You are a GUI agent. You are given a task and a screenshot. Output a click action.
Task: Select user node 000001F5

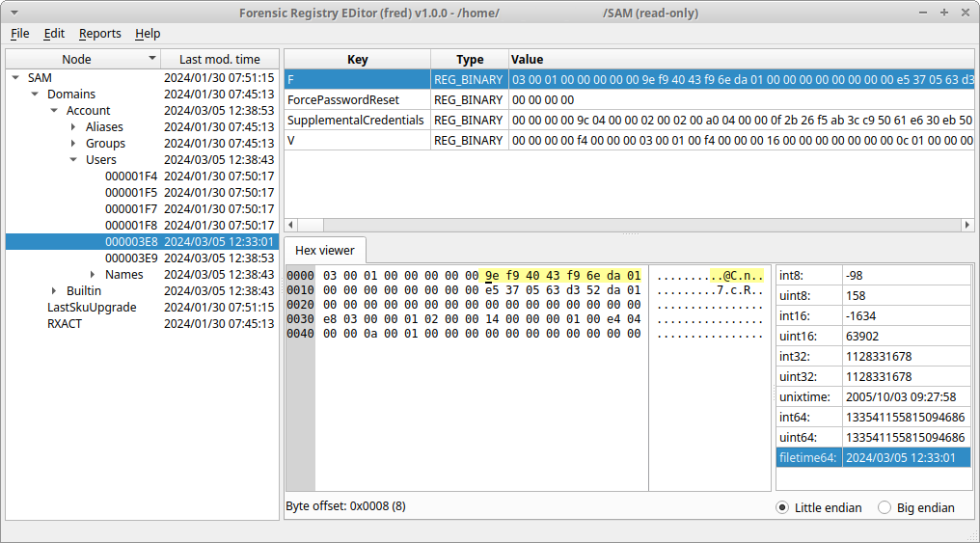131,193
